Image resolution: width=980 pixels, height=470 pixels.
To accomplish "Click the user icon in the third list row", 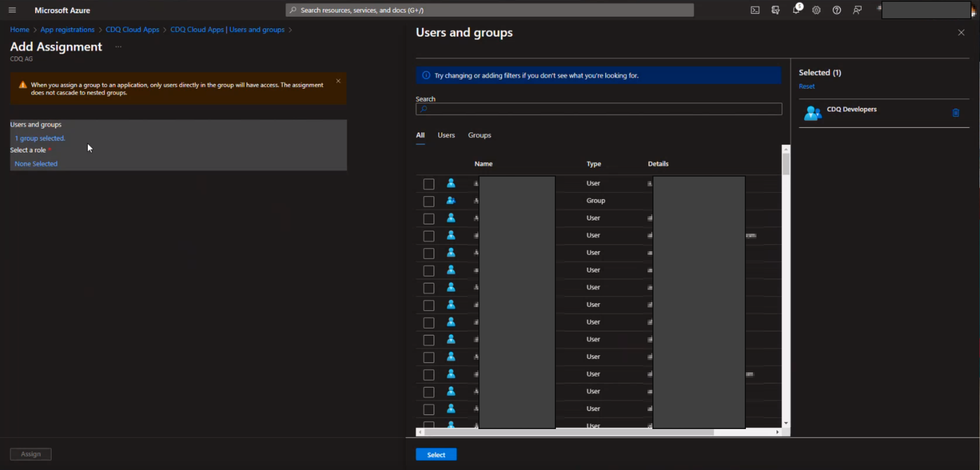I will coord(451,218).
